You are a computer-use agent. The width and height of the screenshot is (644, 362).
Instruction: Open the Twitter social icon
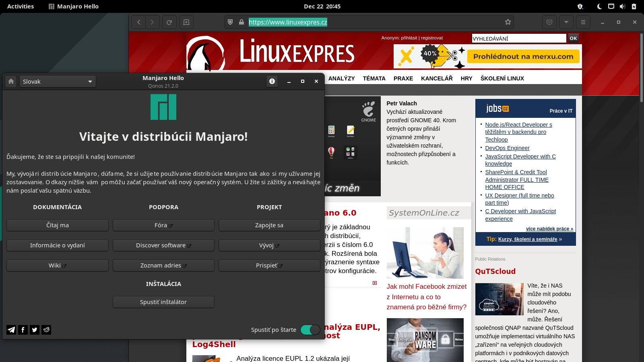point(35,330)
